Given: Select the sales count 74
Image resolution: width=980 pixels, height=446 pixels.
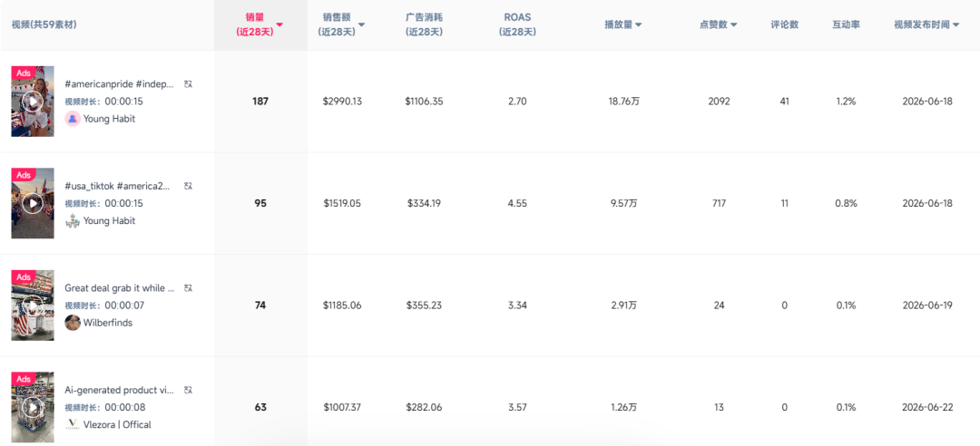Looking at the screenshot, I should coord(260,305).
